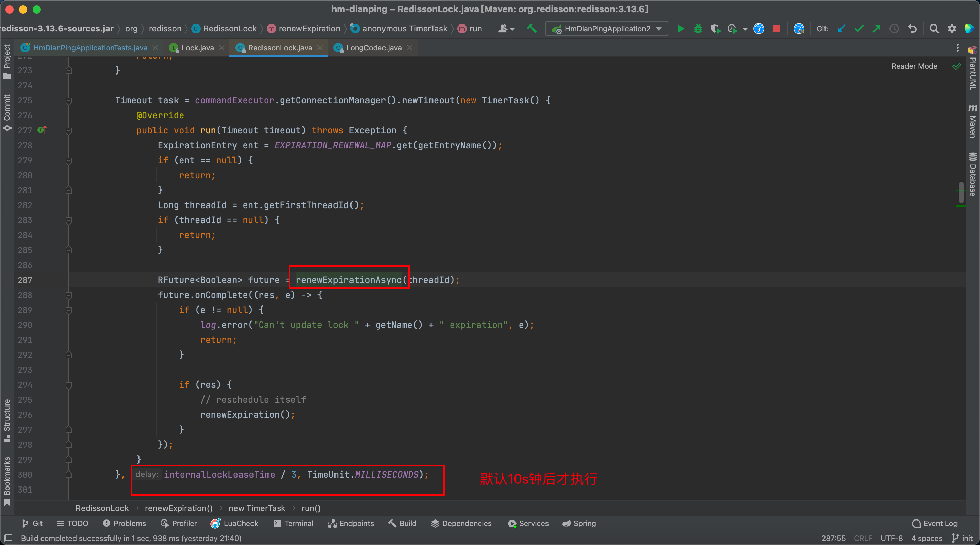The width and height of the screenshot is (980, 545).
Task: Switch to the Lock.java tab
Action: click(x=197, y=48)
